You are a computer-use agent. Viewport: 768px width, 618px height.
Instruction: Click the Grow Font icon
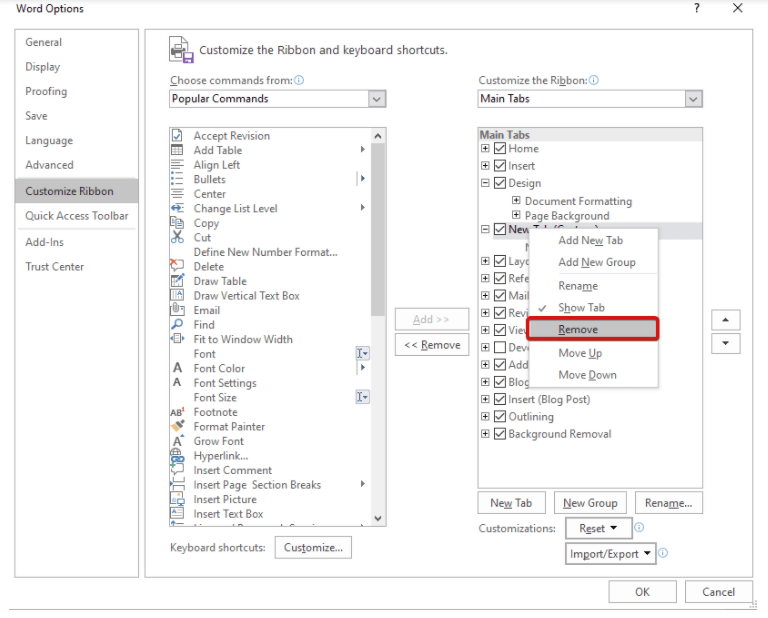[x=177, y=441]
